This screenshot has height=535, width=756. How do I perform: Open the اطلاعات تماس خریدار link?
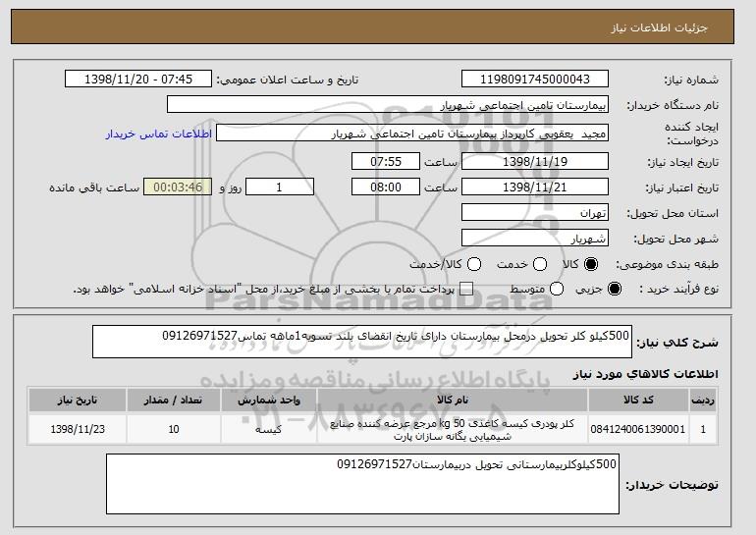tap(159, 134)
